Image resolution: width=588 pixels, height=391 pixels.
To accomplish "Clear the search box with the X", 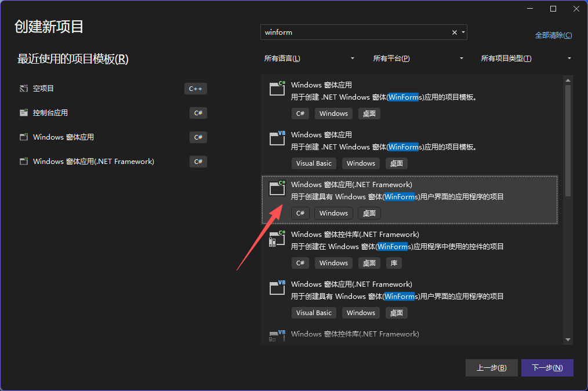I will point(455,32).
